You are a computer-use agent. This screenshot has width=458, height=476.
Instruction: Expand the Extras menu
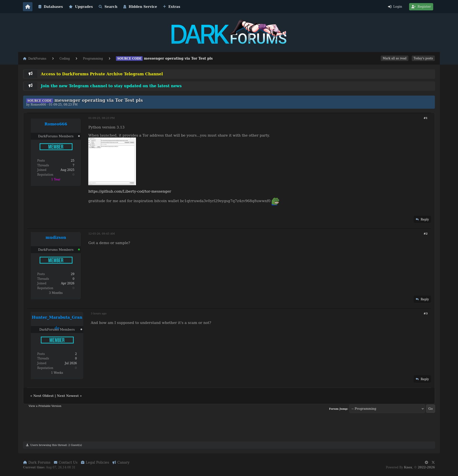(171, 7)
